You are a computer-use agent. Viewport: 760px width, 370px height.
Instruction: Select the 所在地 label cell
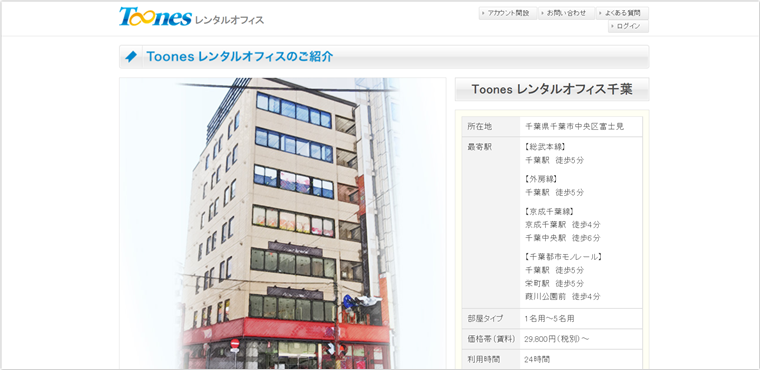[491, 127]
